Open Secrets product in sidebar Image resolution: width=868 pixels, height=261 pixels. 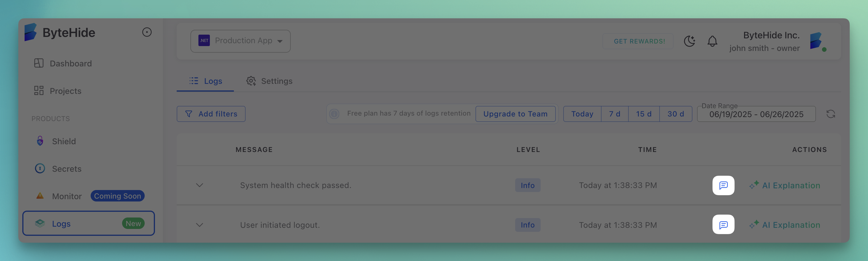coord(66,169)
